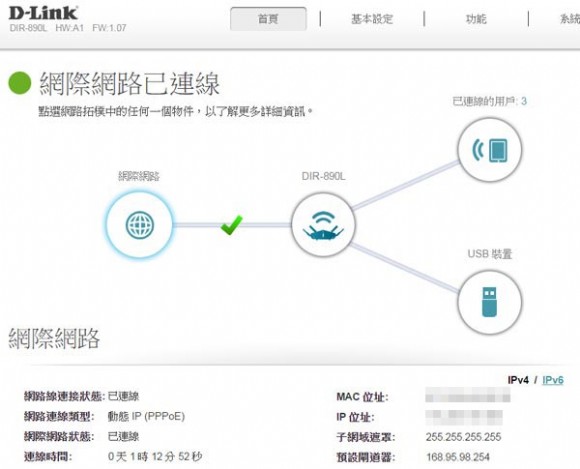Click the green connection status circle
580x469 pixels.
point(20,82)
